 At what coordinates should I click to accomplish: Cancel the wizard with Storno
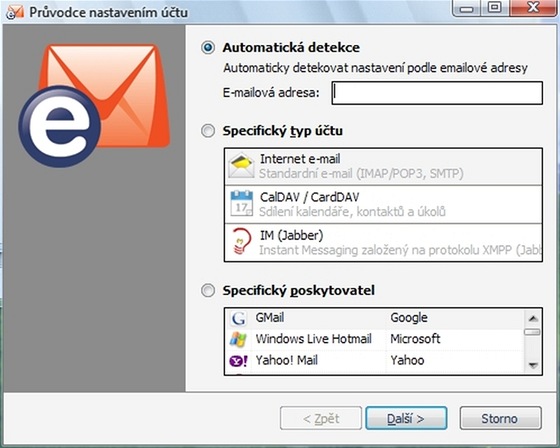pos(500,418)
